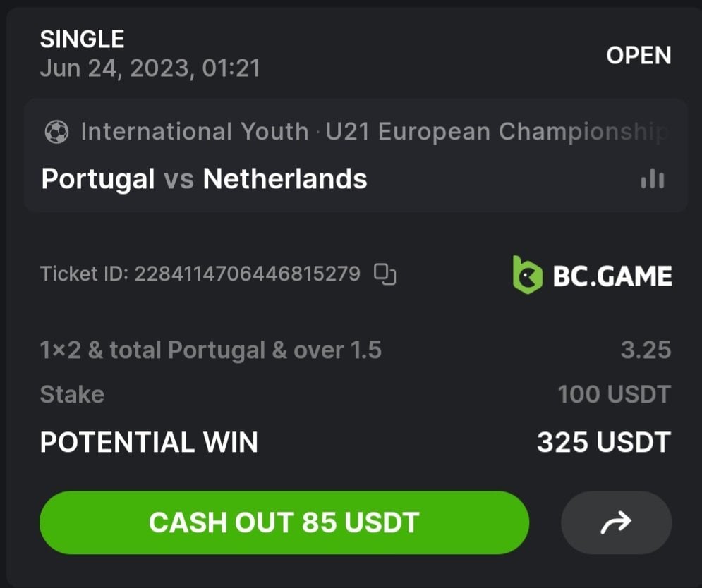The image size is (702, 588).
Task: Click the OPEN bet status label
Action: (639, 56)
